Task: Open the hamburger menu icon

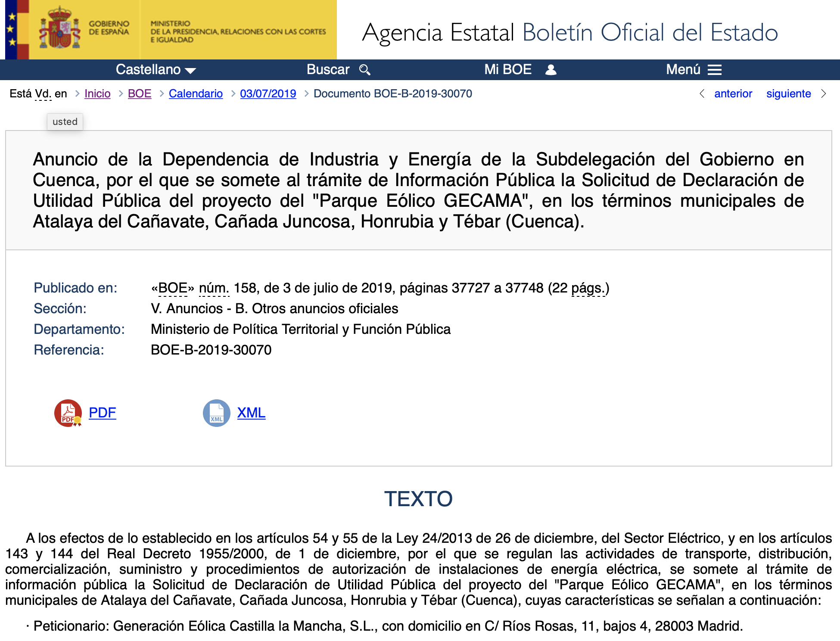Action: [x=715, y=70]
